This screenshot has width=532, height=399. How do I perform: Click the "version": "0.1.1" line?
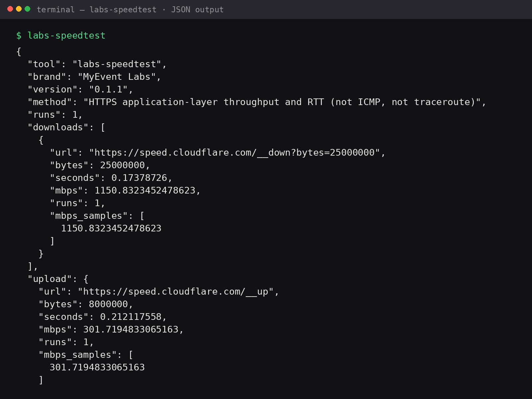tap(80, 89)
